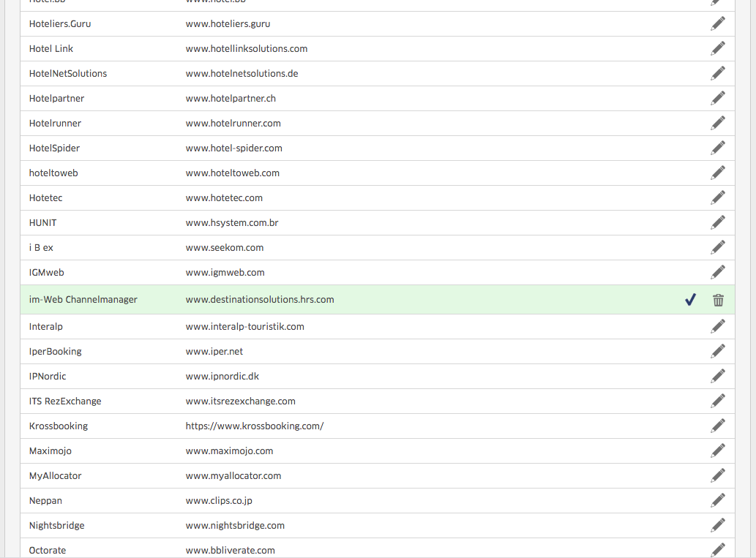Select www.hotetec.com URL

224,198
